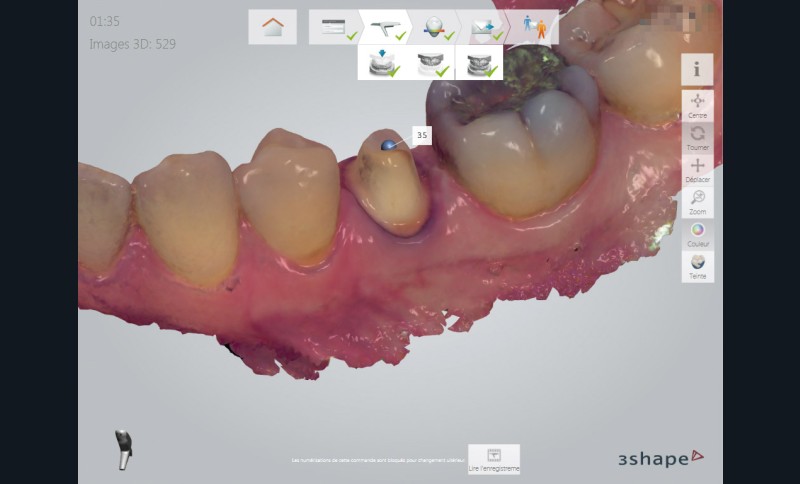Screen dimensions: 800x484
Task: Activate the Déplacer pan tool
Action: pos(697,169)
